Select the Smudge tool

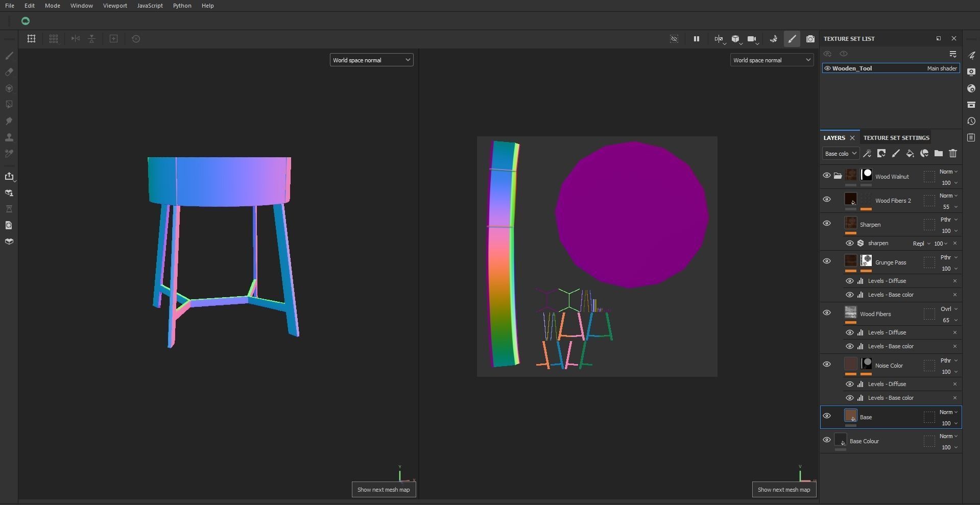pyautogui.click(x=9, y=121)
